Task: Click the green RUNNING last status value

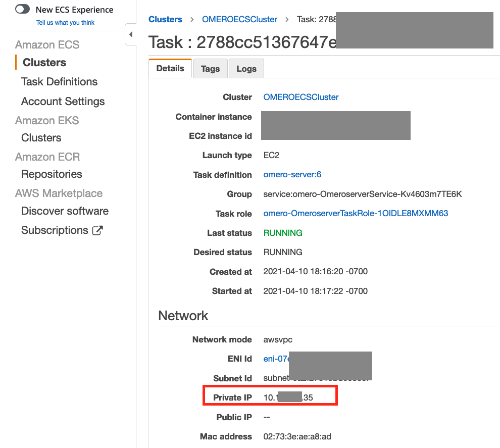Action: point(283,233)
